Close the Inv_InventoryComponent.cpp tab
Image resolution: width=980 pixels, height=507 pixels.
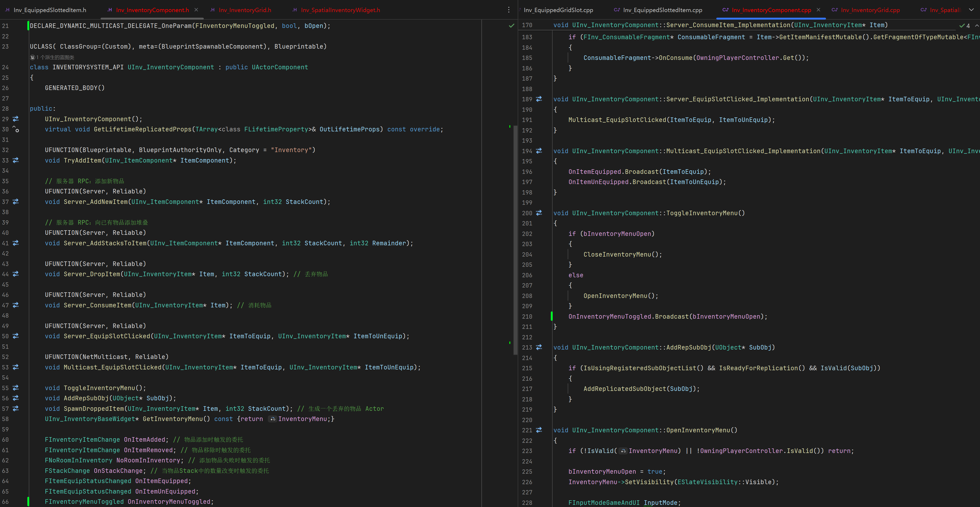click(818, 10)
